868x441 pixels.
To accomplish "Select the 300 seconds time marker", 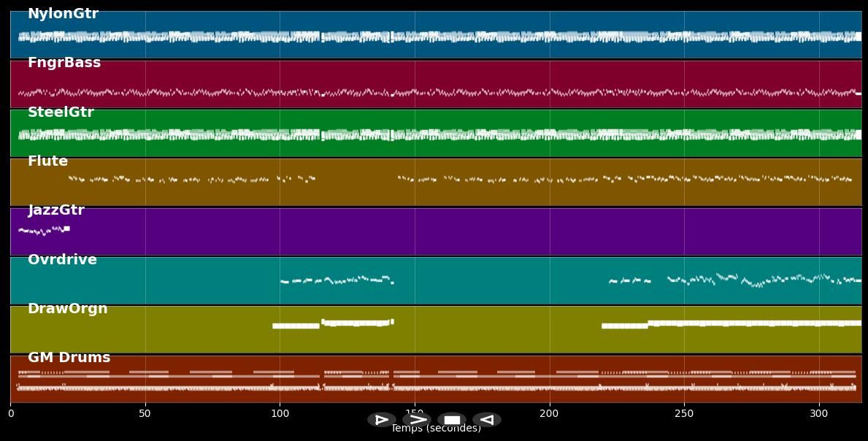I will (x=818, y=414).
